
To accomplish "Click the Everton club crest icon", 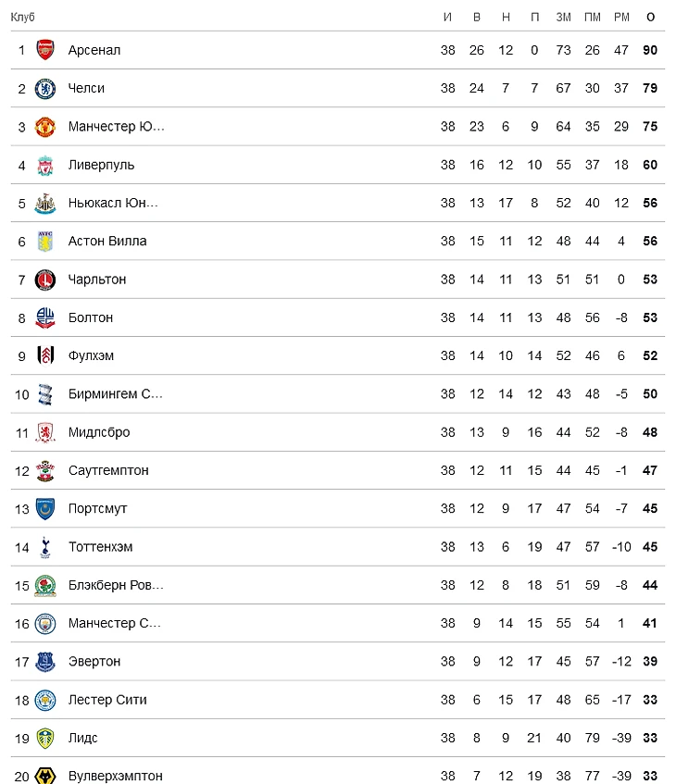I will tap(45, 662).
